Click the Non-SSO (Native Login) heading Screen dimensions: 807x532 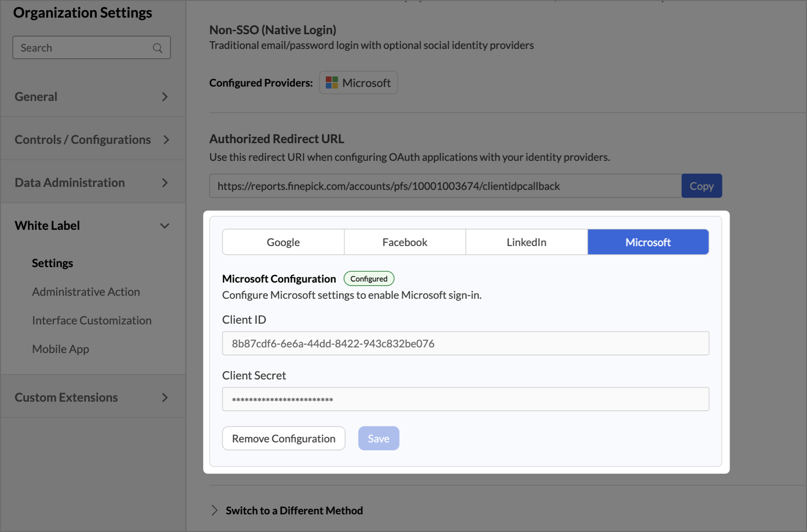click(273, 30)
